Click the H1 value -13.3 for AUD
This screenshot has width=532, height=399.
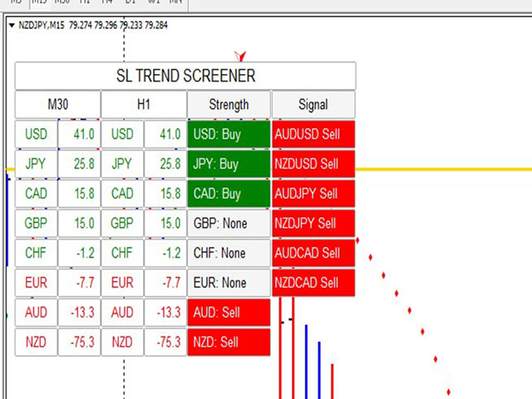click(x=165, y=313)
